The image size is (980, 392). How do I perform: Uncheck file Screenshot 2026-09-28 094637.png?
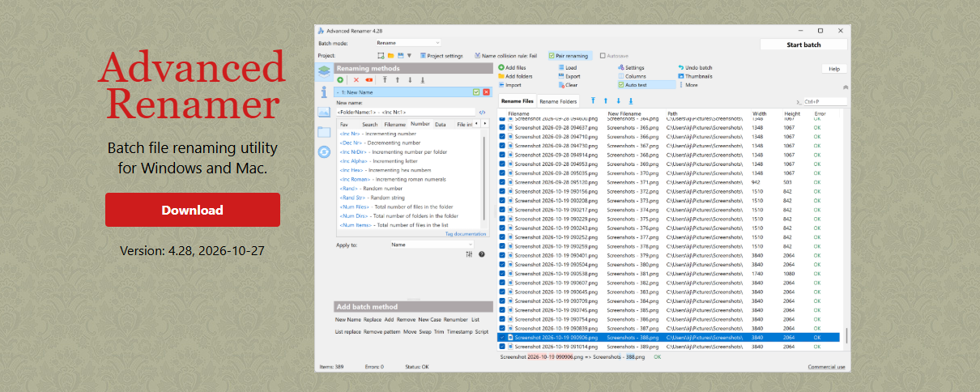point(502,127)
